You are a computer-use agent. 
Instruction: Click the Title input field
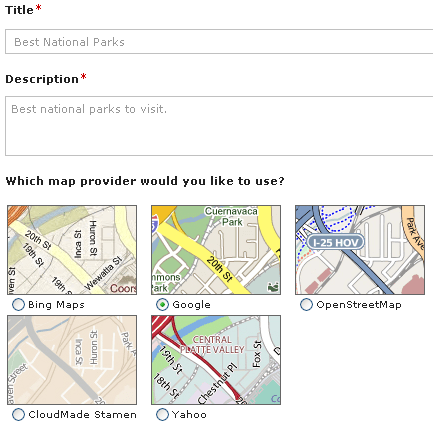coord(219,41)
